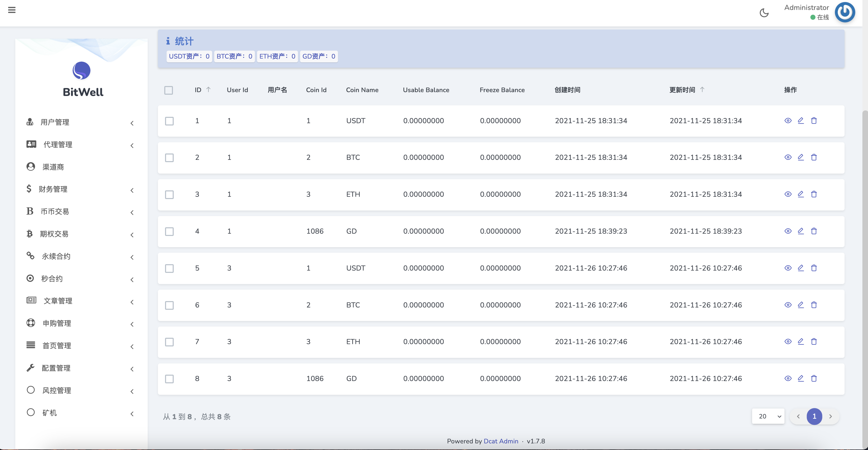
Task: Toggle dark mode moon icon
Action: [764, 13]
